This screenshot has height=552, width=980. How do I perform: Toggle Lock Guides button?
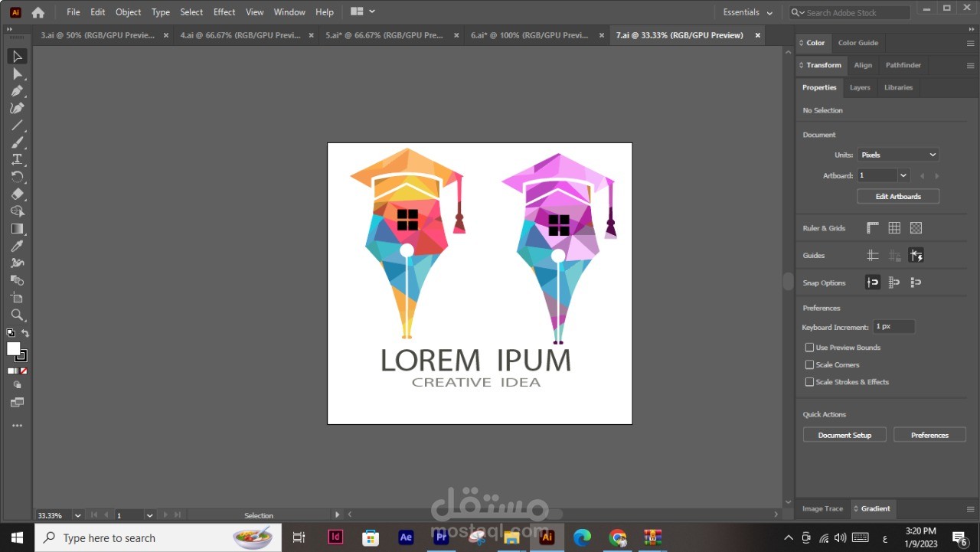894,256
